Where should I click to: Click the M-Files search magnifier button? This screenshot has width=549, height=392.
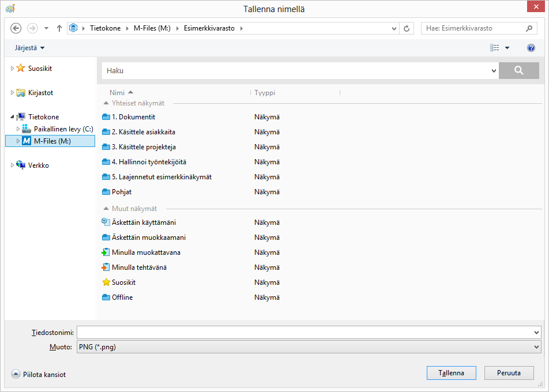[x=518, y=70]
